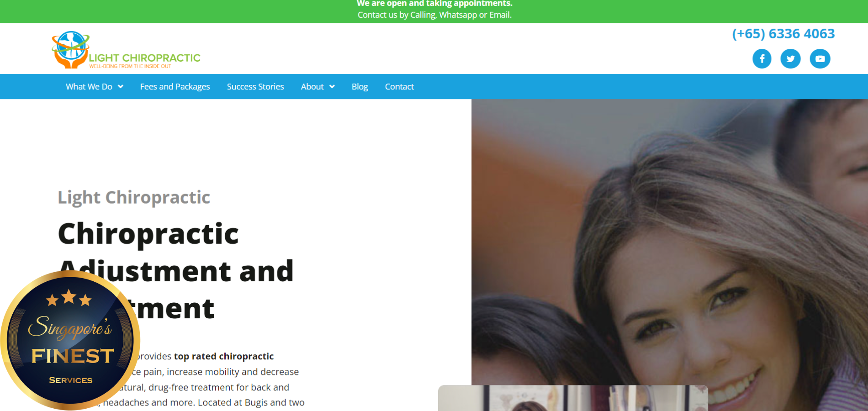Click the top rated chiropractic bold text
The width and height of the screenshot is (868, 411).
point(224,356)
